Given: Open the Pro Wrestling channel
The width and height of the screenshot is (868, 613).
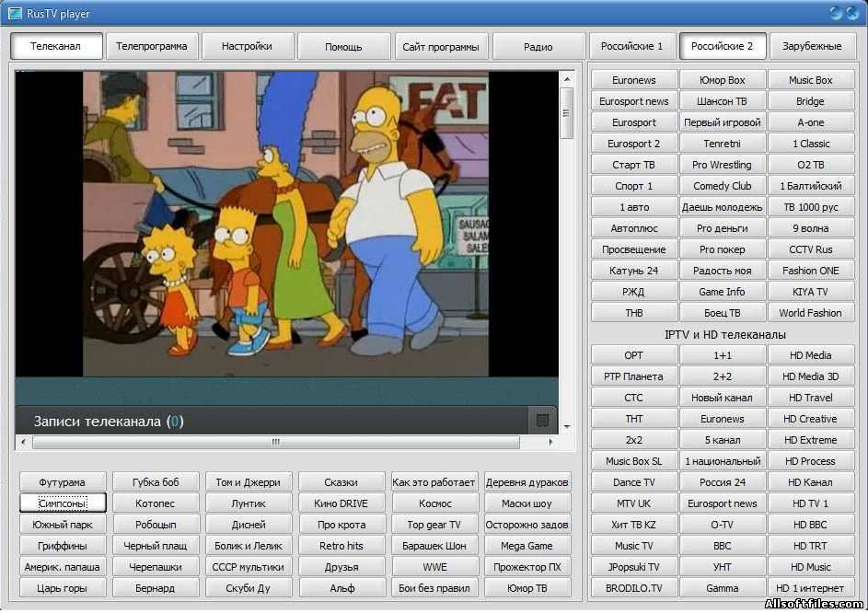Looking at the screenshot, I should 723,165.
